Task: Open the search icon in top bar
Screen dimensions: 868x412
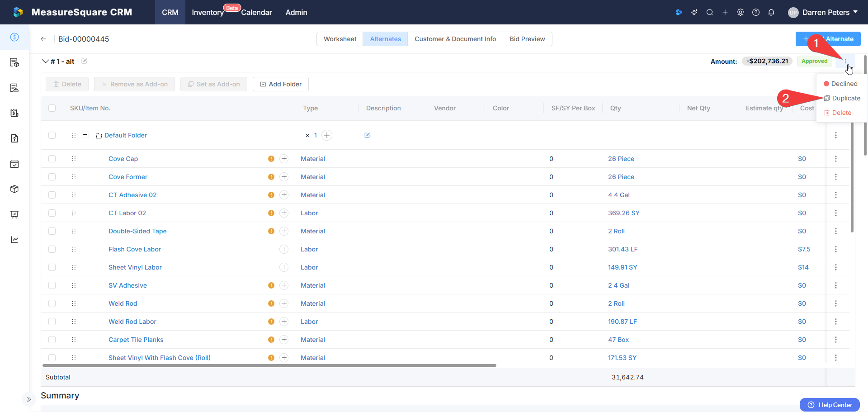Action: [x=710, y=12]
